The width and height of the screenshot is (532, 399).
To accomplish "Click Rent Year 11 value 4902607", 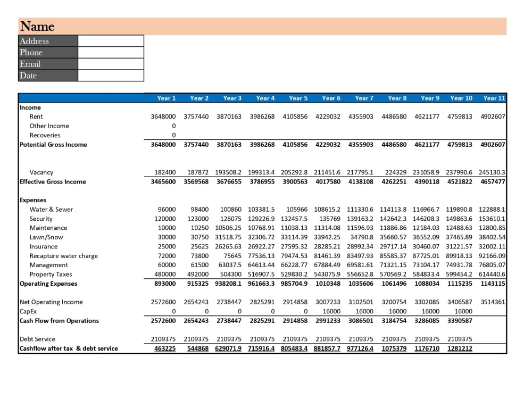I will click(493, 117).
